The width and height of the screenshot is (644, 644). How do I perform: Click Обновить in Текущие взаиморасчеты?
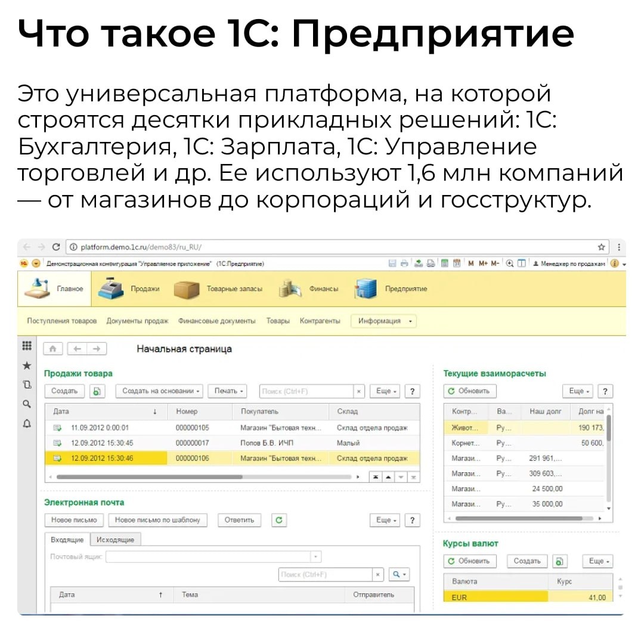click(x=470, y=391)
